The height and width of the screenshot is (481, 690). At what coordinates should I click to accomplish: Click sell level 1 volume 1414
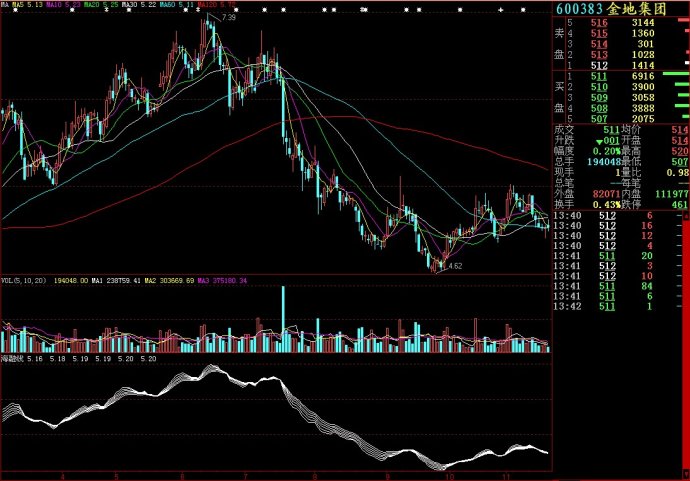coord(643,66)
